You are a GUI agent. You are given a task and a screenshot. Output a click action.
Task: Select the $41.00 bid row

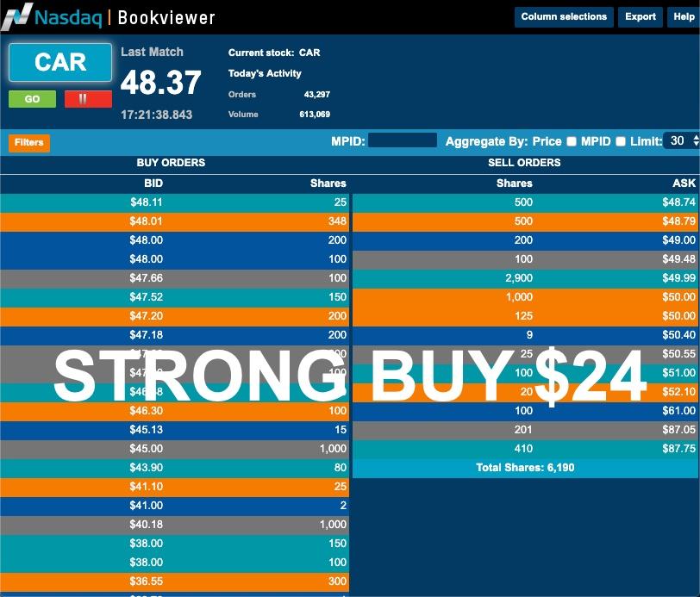[174, 506]
